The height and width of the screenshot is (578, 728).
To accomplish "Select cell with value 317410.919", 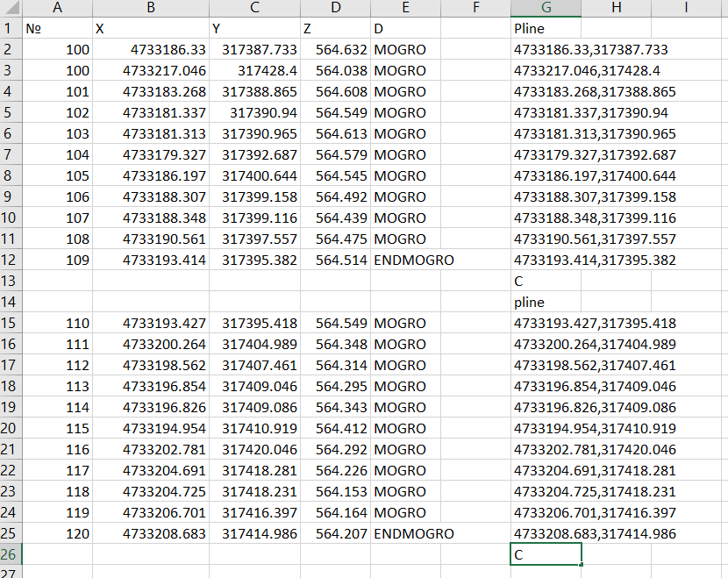I will click(254, 429).
